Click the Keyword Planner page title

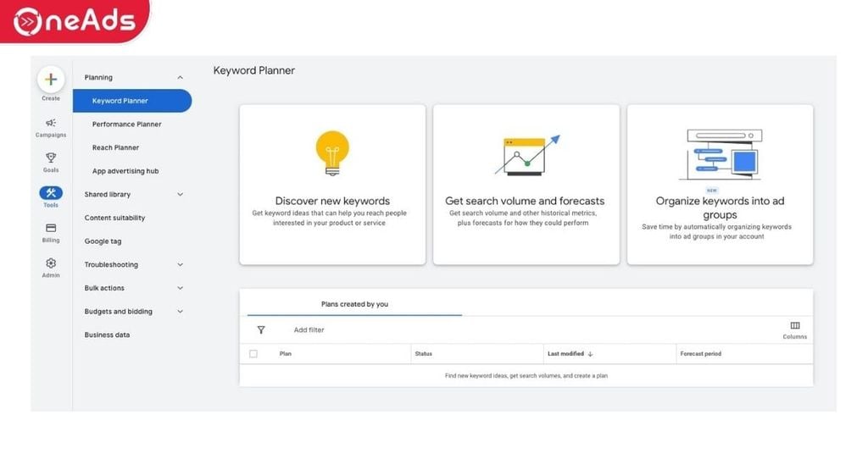pyautogui.click(x=254, y=71)
